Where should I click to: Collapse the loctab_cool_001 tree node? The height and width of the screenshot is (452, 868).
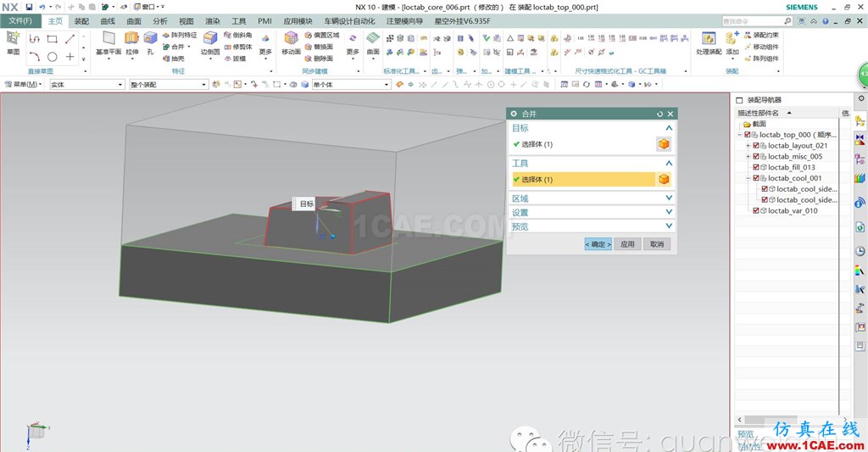pyautogui.click(x=748, y=178)
